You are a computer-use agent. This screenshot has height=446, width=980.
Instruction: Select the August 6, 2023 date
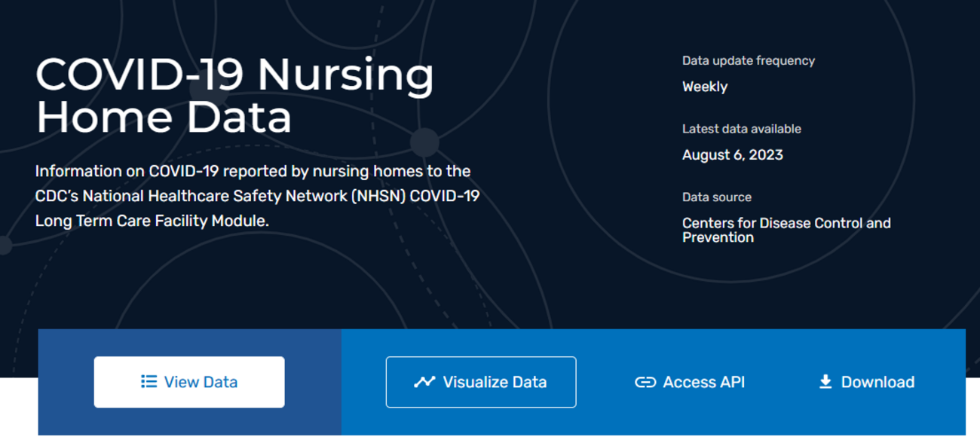733,155
